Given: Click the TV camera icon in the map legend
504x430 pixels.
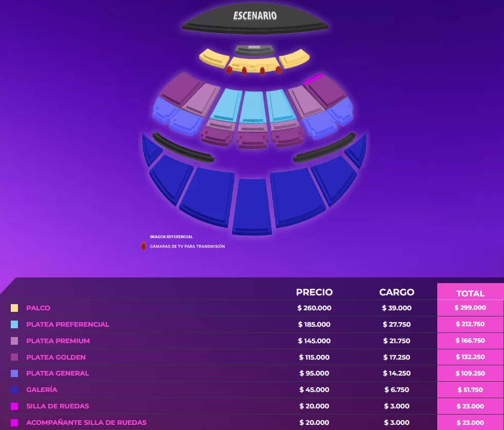Looking at the screenshot, I should pyautogui.click(x=144, y=246).
